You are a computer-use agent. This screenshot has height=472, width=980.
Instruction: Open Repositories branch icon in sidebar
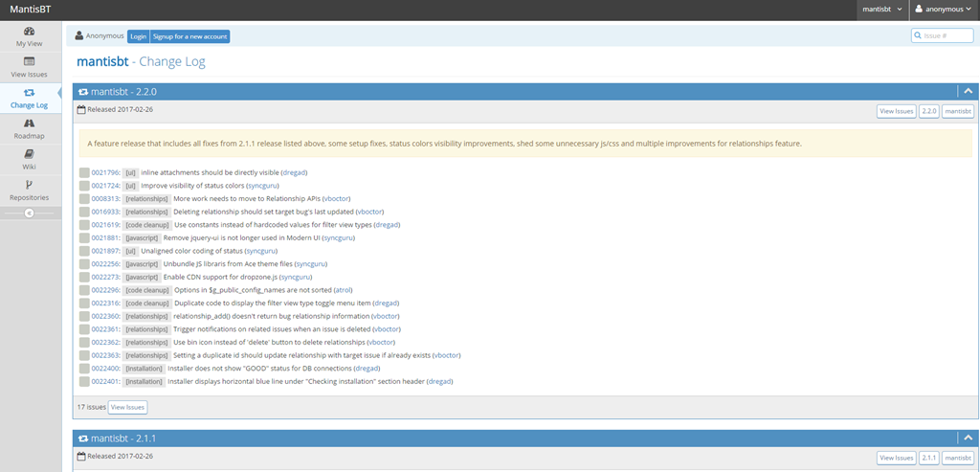(x=30, y=185)
